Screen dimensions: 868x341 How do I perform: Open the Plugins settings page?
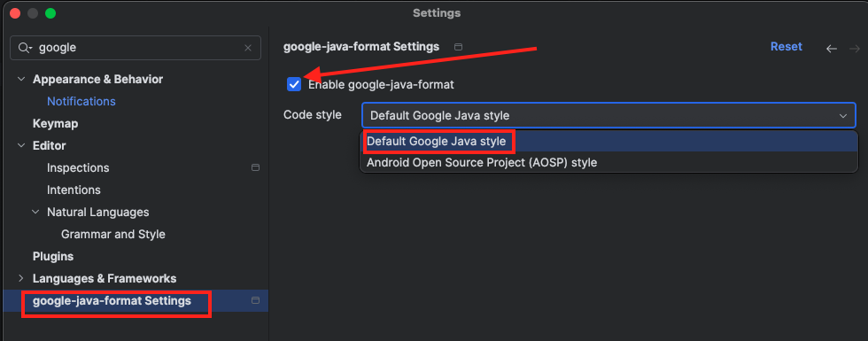[53, 256]
